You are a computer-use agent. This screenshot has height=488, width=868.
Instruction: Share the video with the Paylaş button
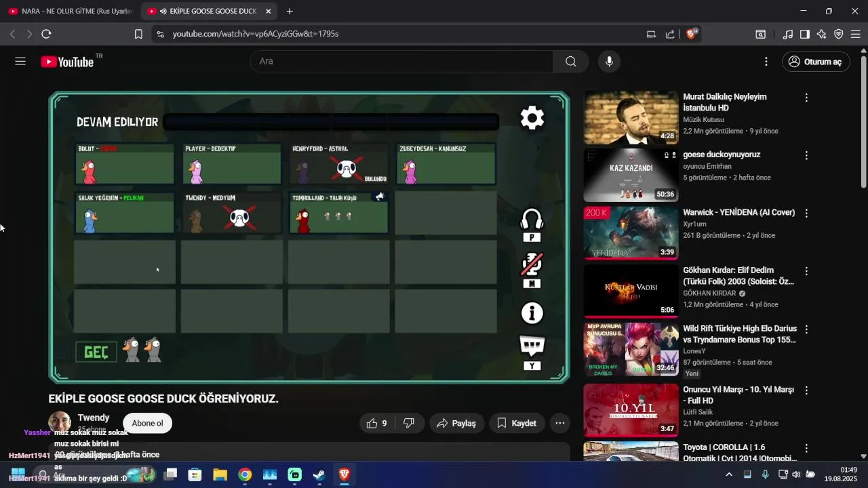456,423
